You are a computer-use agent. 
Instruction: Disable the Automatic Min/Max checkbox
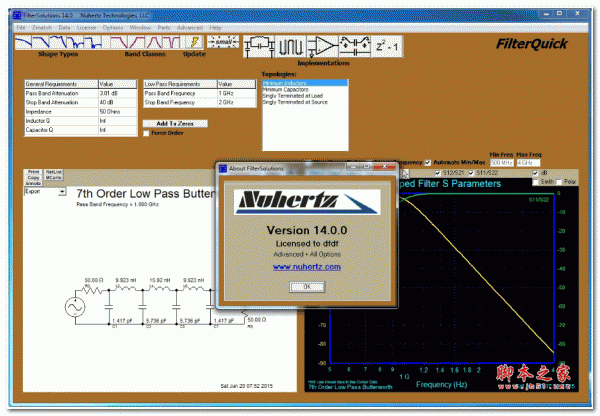tap(429, 163)
